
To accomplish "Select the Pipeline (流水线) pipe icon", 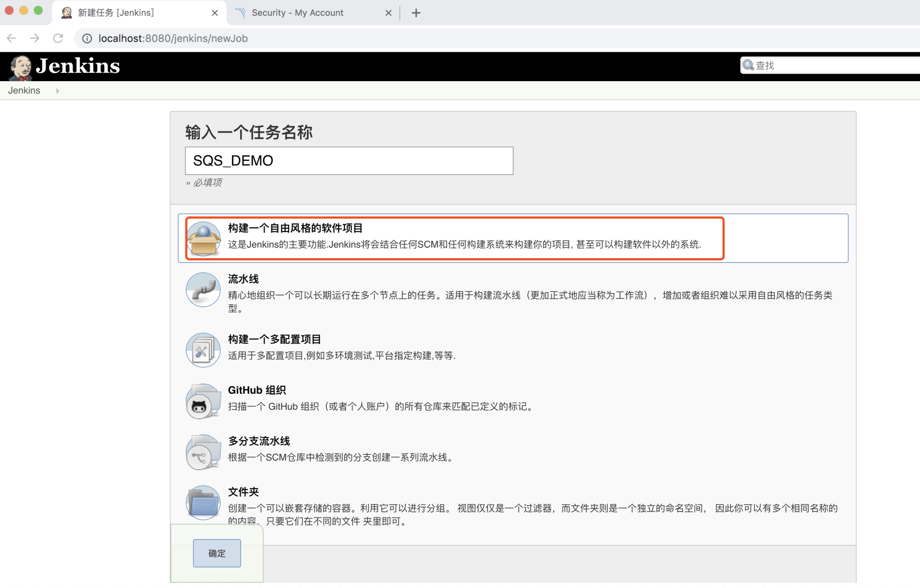I will [203, 290].
